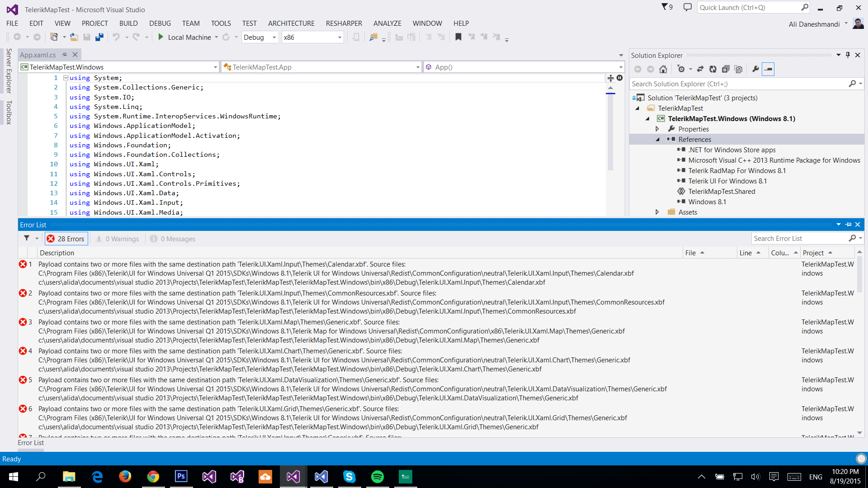Click the Bookmark toolbar icon
Image resolution: width=868 pixels, height=488 pixels.
[x=458, y=37]
